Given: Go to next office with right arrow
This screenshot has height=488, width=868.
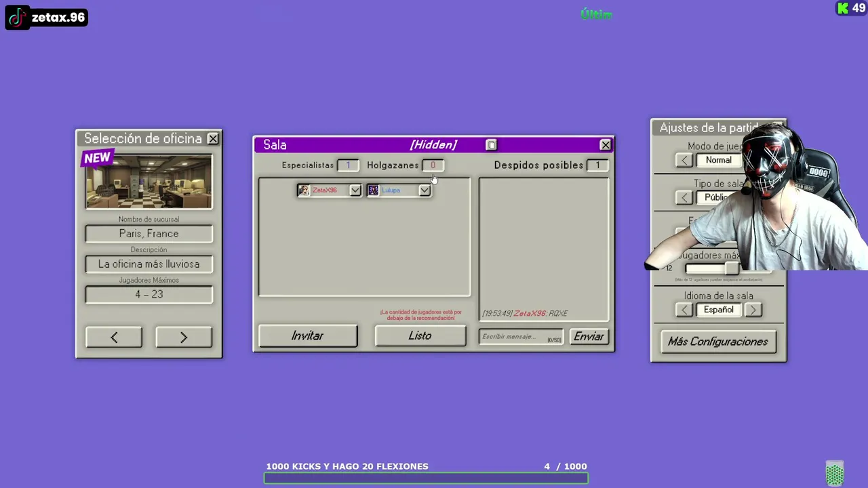Looking at the screenshot, I should 184,338.
